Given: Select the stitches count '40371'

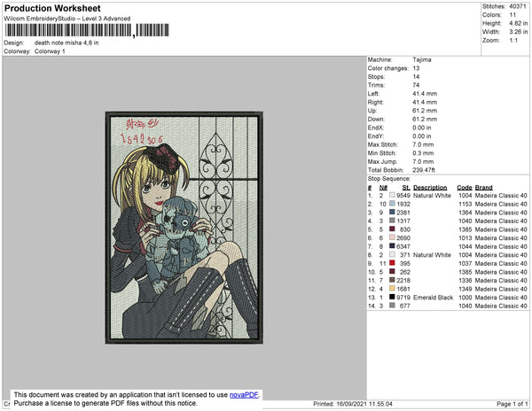Looking at the screenshot, I should pyautogui.click(x=518, y=6).
